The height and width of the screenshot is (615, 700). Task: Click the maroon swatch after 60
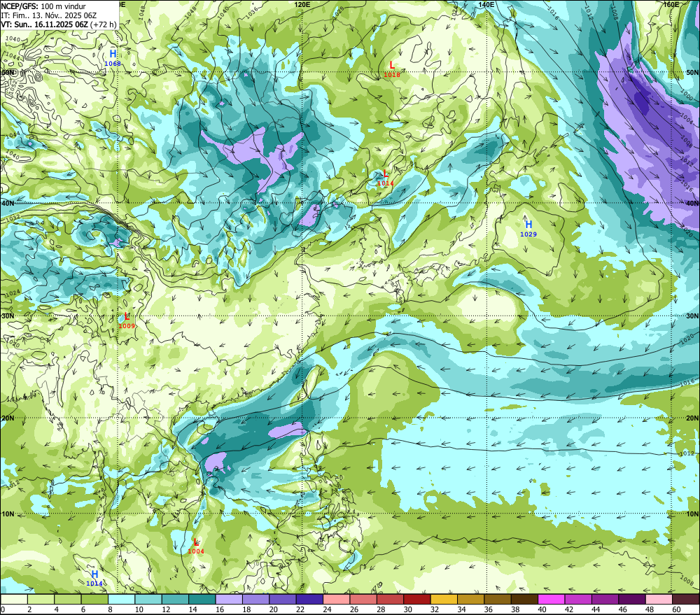tap(686, 599)
